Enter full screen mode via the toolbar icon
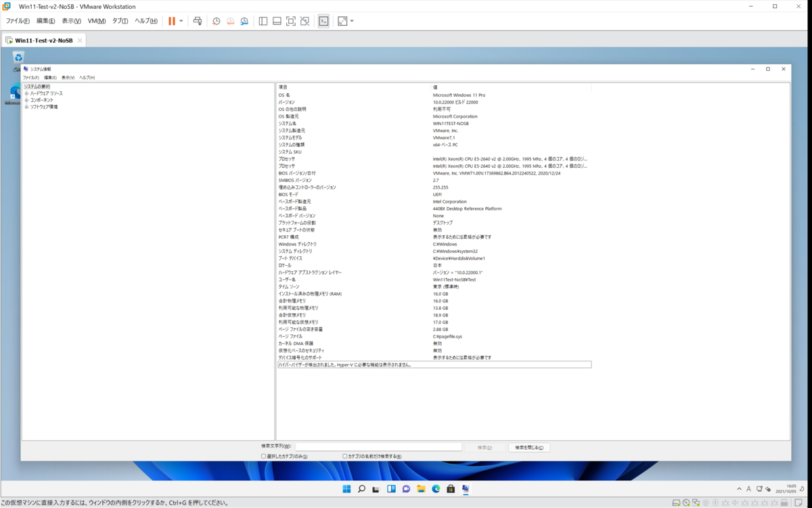The image size is (812, 508). 291,21
